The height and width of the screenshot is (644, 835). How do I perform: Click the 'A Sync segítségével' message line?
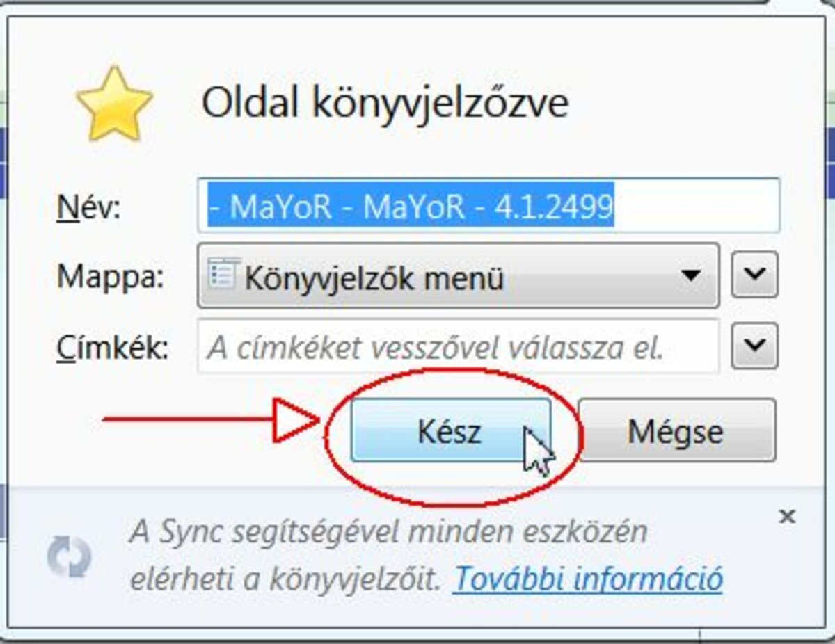point(388,533)
